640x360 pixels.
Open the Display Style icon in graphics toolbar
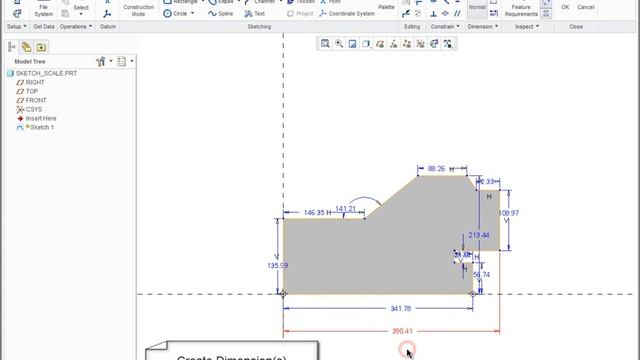(x=366, y=44)
